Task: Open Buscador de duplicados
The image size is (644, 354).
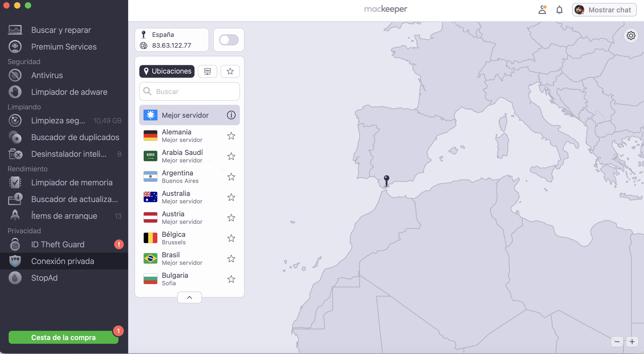Action: pyautogui.click(x=75, y=137)
